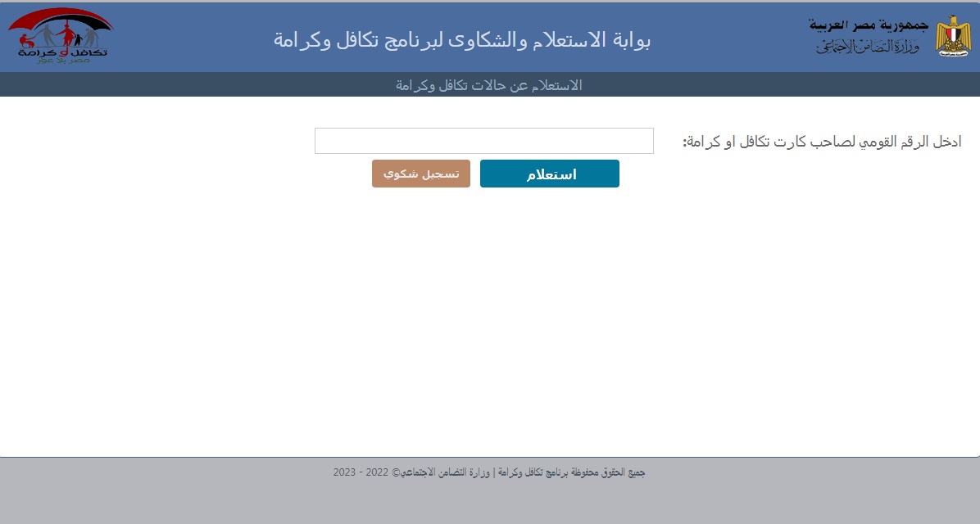980x524 pixels.
Task: Click the portal title بوابة الاستعلام والشكاوى
Action: 462,39
